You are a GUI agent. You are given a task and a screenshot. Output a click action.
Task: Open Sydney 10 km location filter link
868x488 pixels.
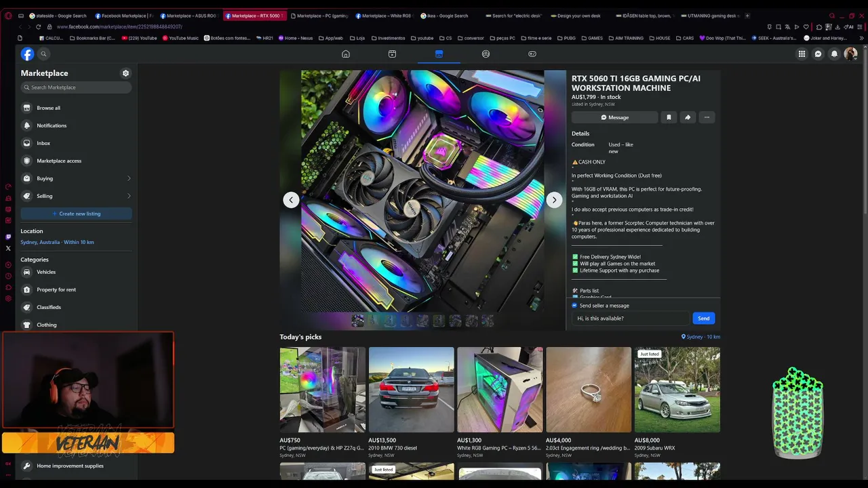click(701, 337)
